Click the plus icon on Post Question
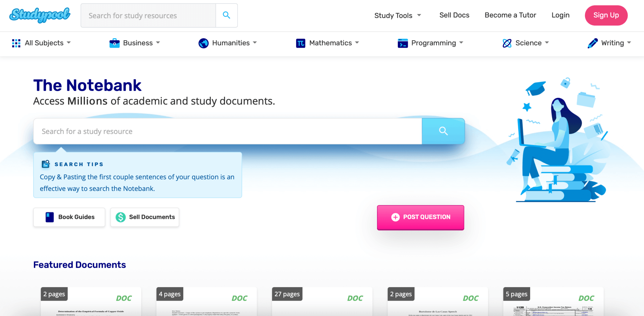 (396, 217)
